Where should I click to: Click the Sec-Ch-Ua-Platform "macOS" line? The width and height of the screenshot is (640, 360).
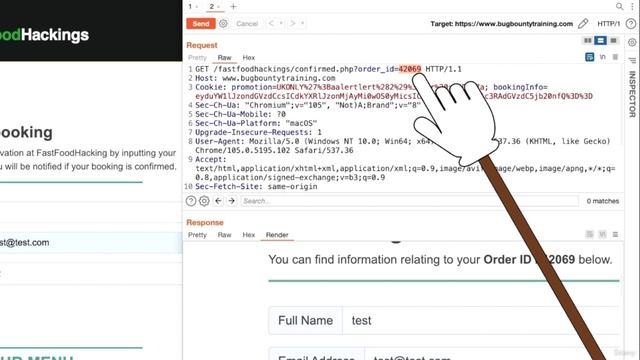tap(256, 123)
